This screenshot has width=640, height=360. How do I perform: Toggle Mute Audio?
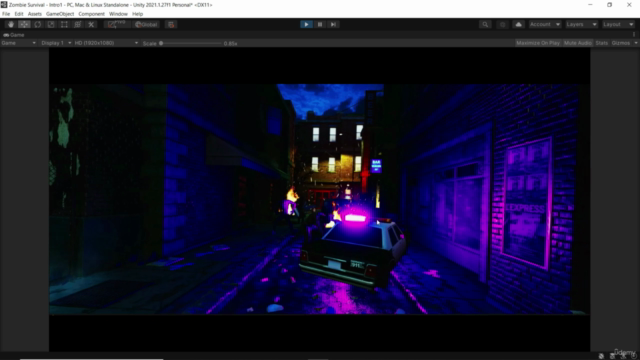pos(578,43)
